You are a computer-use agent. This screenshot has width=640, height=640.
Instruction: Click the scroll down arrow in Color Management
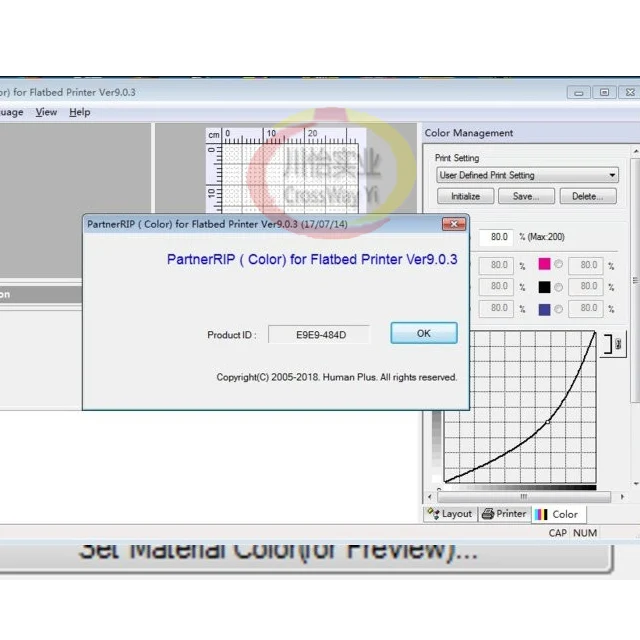[x=636, y=484]
